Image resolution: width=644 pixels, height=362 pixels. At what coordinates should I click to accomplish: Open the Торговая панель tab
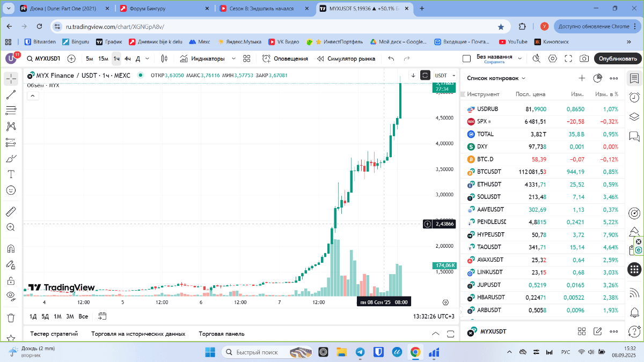tap(221, 334)
